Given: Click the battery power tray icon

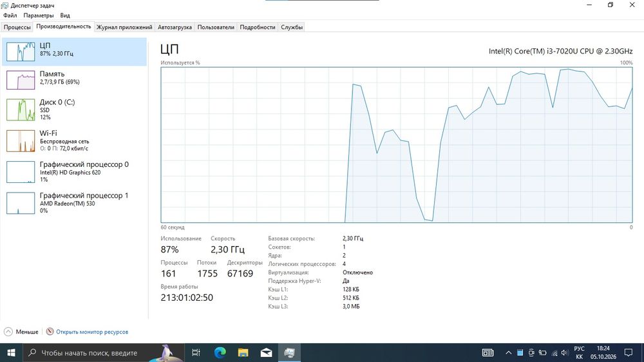Looking at the screenshot, I should tap(542, 352).
